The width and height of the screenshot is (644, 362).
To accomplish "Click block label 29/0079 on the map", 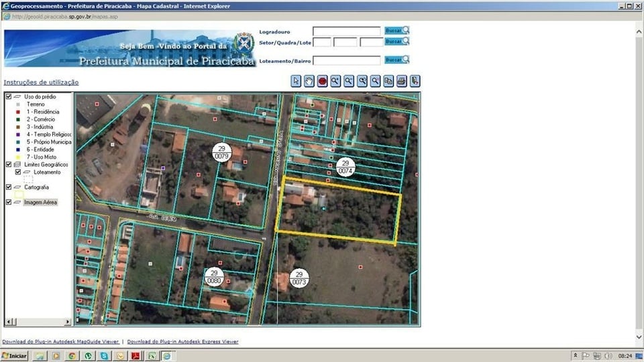I will click(222, 152).
